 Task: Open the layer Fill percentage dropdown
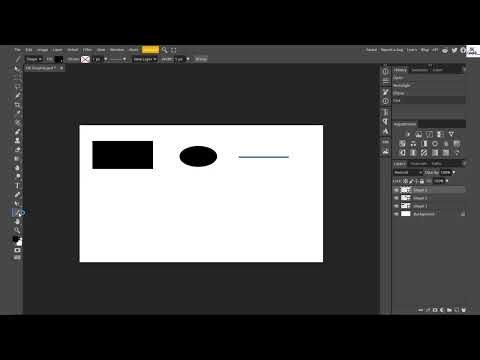point(447,181)
